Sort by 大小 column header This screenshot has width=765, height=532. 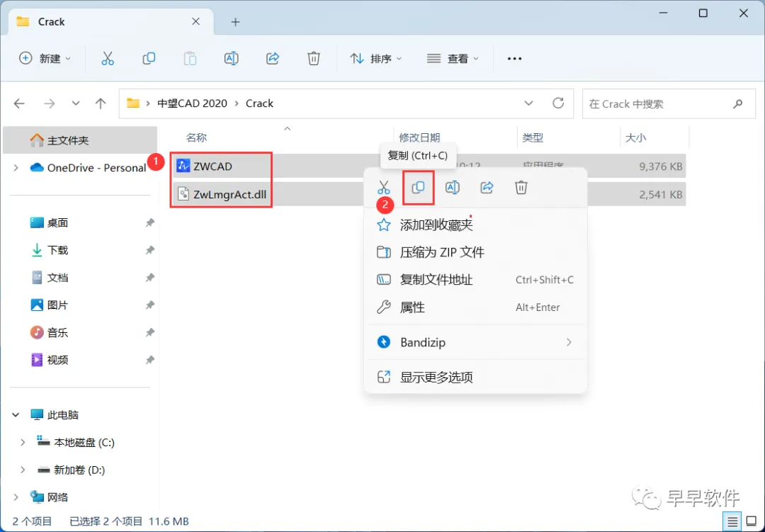(x=635, y=138)
